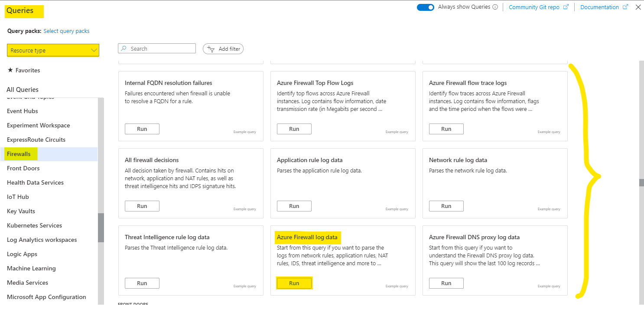Open the info icon beside Always show Queries

[495, 7]
